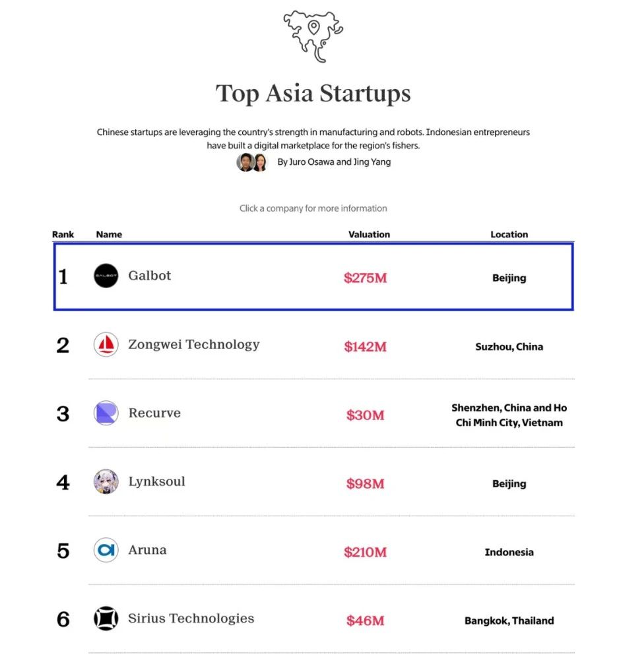Click the Aruna blue logo icon
The width and height of the screenshot is (619, 672).
tap(106, 550)
